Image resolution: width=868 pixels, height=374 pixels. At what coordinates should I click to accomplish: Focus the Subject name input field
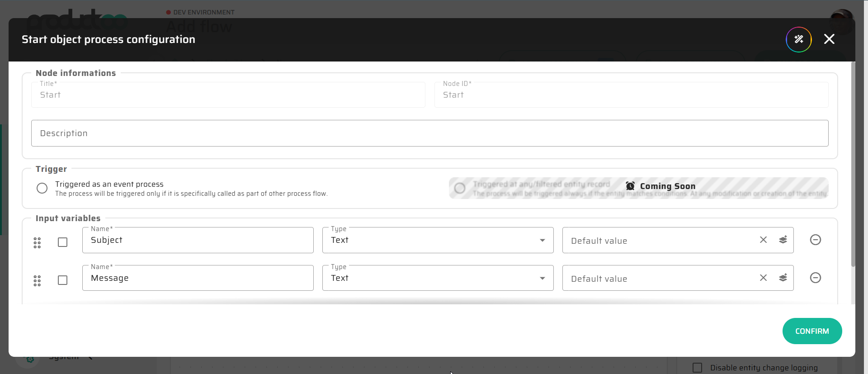point(198,240)
